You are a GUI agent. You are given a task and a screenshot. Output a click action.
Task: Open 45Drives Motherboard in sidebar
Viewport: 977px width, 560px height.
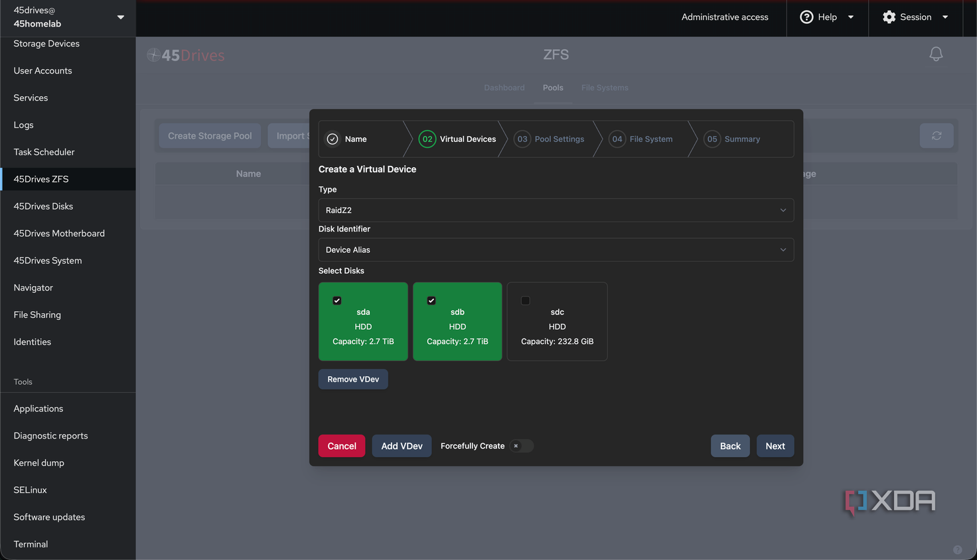click(68, 234)
